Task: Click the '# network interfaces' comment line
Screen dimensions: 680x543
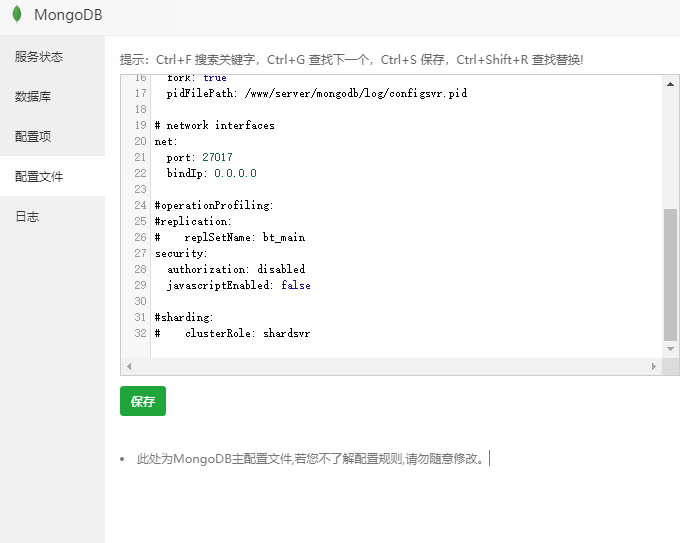Action: (215, 125)
